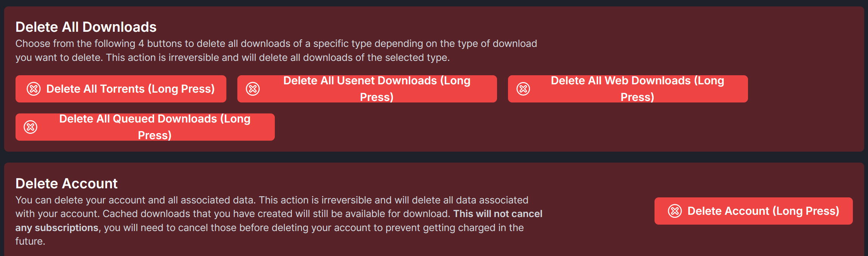This screenshot has width=868, height=256.
Task: Click the X-circle icon beside Delete All Queued Downloads
Action: tap(31, 127)
